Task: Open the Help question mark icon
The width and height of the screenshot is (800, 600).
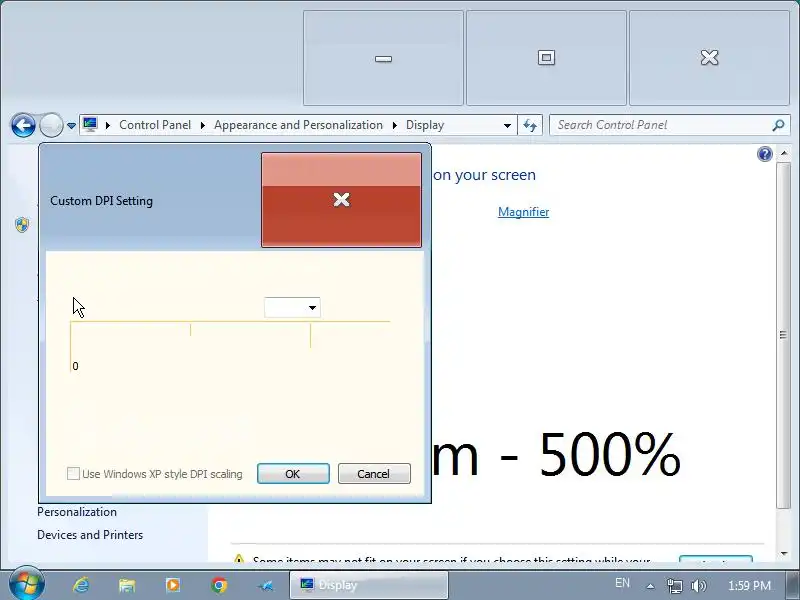Action: tap(764, 154)
